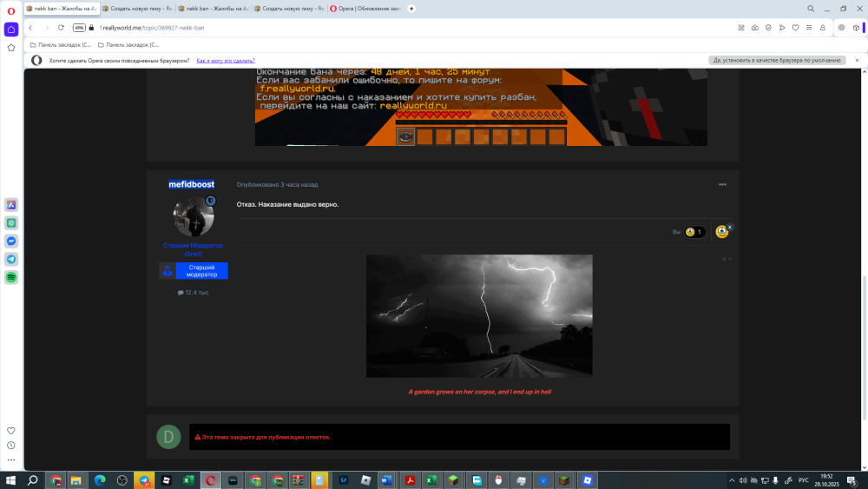Go back with the browser back arrow
The width and height of the screenshot is (868, 489).
pos(30,28)
